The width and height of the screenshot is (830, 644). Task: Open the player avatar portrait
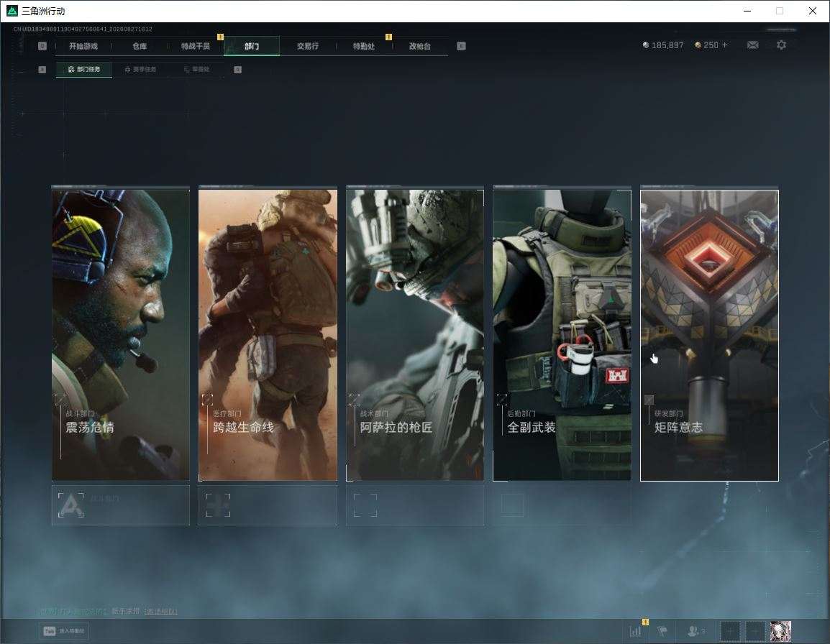(781, 631)
